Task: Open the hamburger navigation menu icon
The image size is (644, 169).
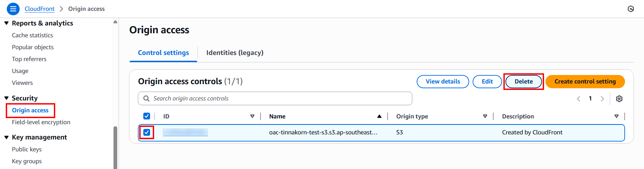Action: click(13, 9)
